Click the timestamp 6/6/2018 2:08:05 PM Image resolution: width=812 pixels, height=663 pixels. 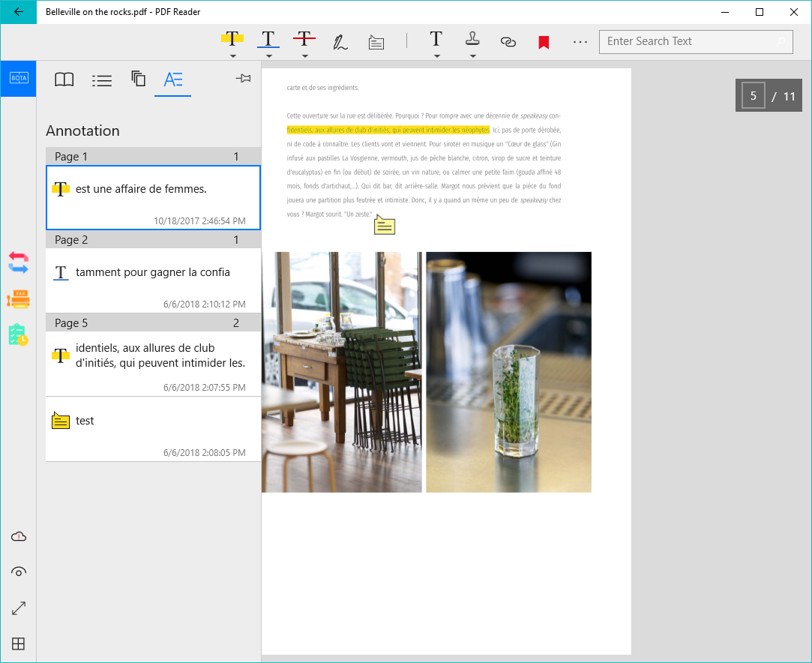tap(205, 453)
